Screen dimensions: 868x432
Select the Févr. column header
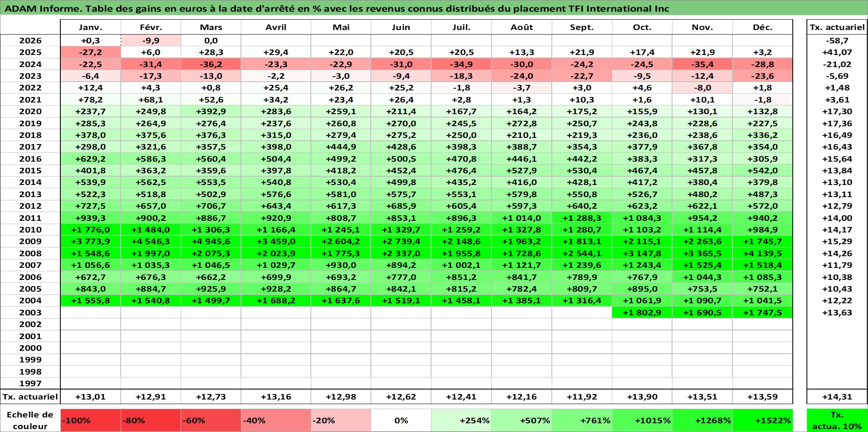pyautogui.click(x=151, y=27)
